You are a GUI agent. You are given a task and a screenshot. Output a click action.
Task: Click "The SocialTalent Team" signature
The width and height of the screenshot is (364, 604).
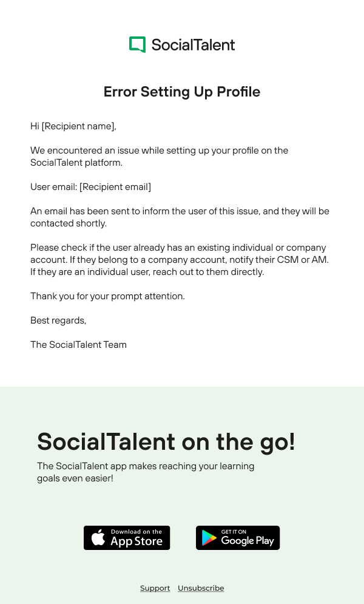(x=78, y=345)
